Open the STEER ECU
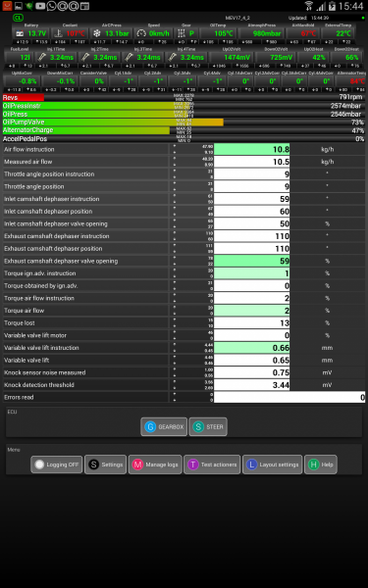 208,426
